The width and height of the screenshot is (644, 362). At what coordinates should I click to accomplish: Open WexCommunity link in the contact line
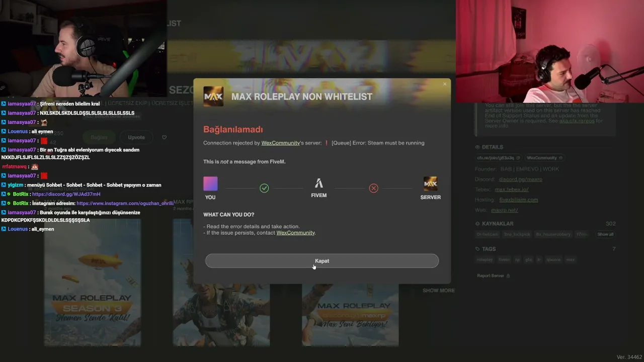[295, 233]
